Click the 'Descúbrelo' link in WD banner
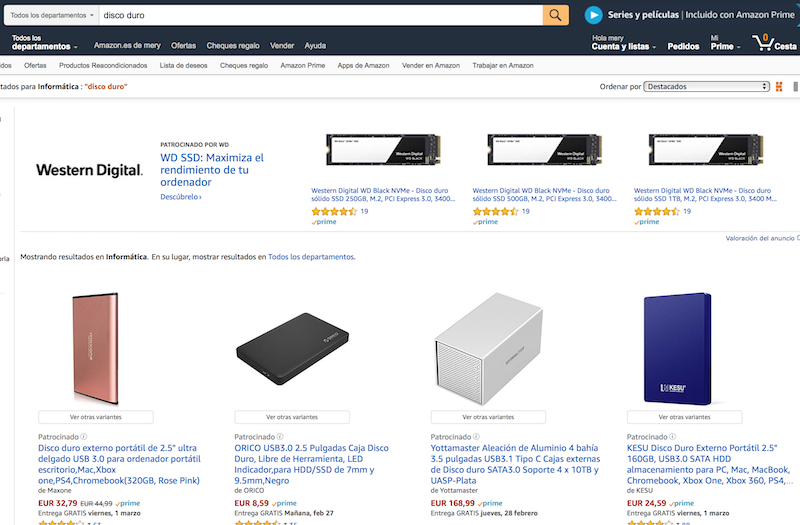The image size is (800, 525). (181, 197)
